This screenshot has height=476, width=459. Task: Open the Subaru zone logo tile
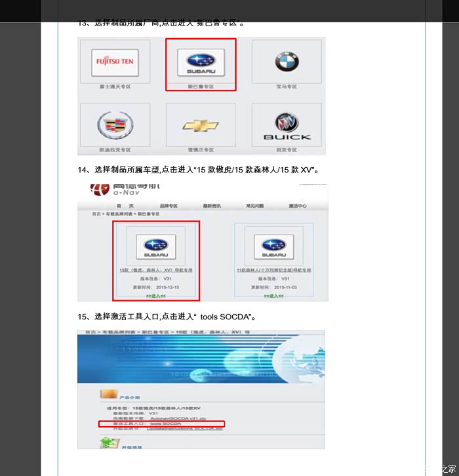[201, 62]
